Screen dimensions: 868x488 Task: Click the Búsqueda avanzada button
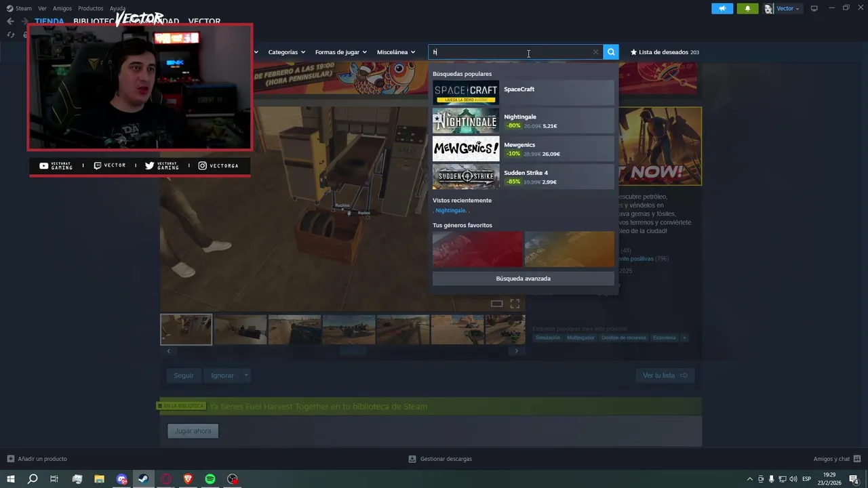[x=523, y=279]
